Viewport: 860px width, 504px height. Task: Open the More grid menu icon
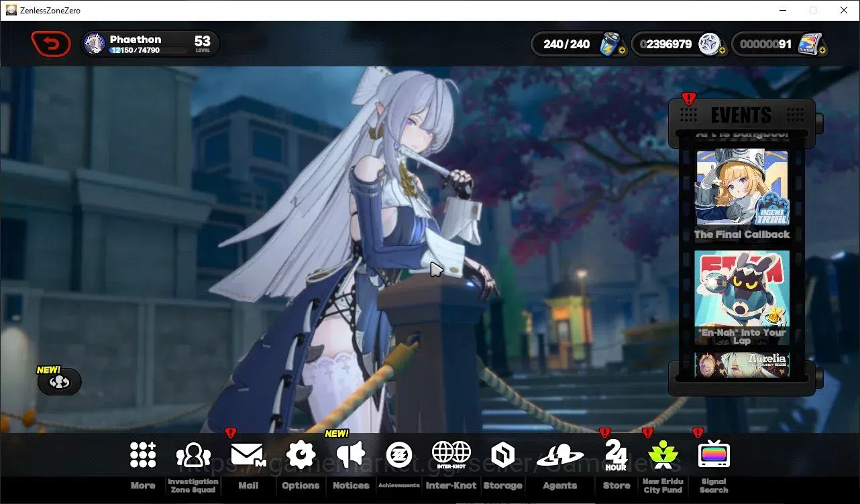[143, 455]
